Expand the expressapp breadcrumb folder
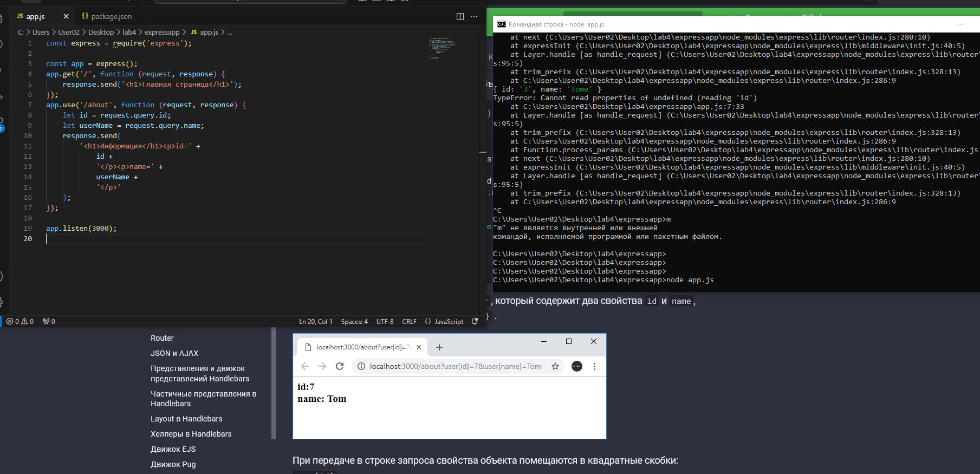 tap(162, 33)
